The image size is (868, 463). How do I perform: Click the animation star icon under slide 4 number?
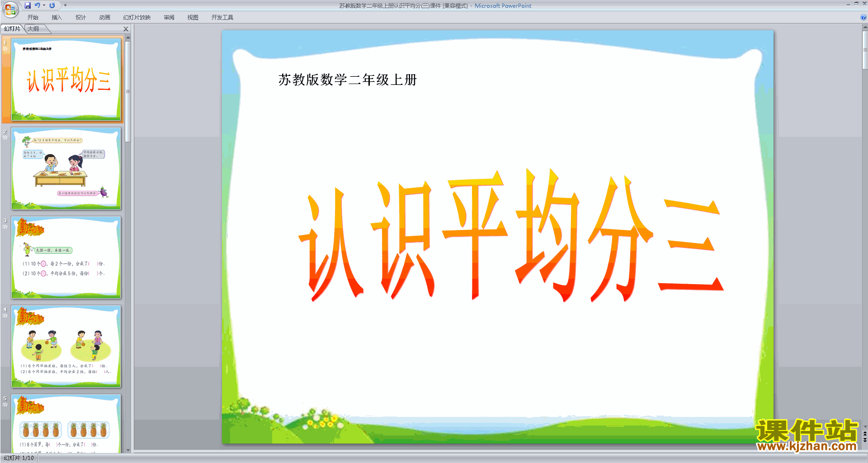point(5,315)
